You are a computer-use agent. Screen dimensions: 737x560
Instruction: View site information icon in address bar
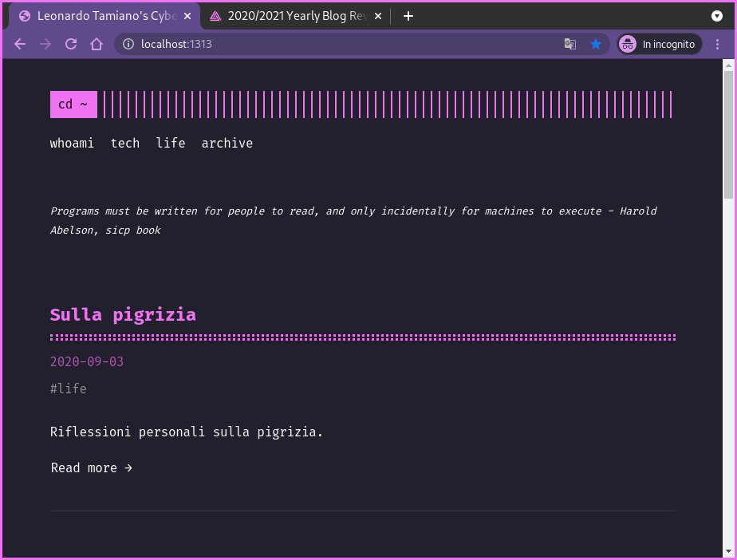pos(128,44)
